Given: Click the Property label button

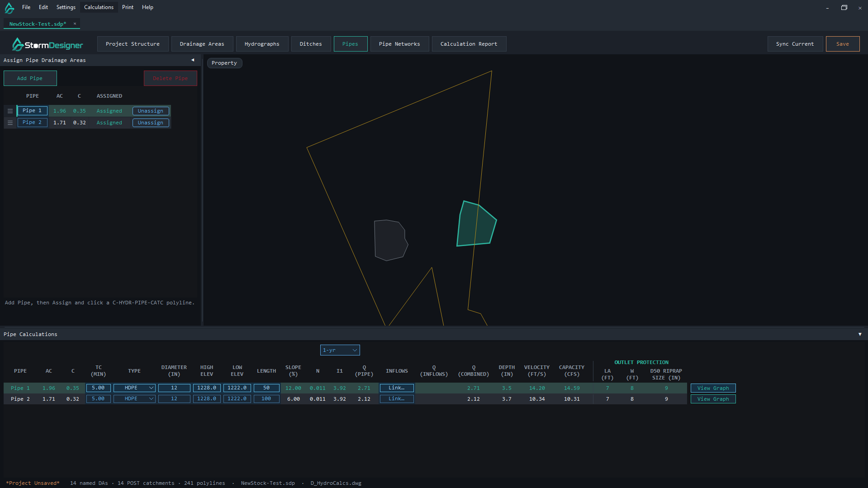Looking at the screenshot, I should [224, 63].
